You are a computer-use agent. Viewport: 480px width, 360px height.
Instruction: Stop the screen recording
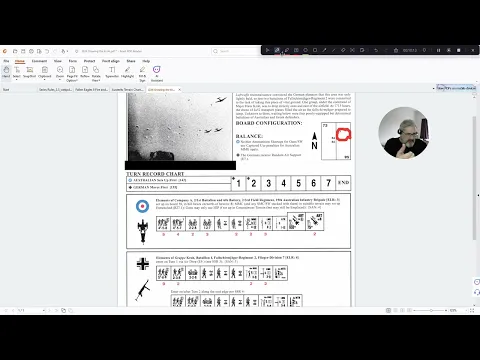point(459,50)
